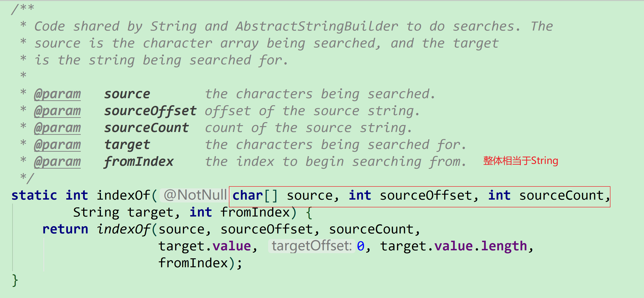Click the closing brace of the method
Viewport: 644px width, 298px height.
coord(15,280)
